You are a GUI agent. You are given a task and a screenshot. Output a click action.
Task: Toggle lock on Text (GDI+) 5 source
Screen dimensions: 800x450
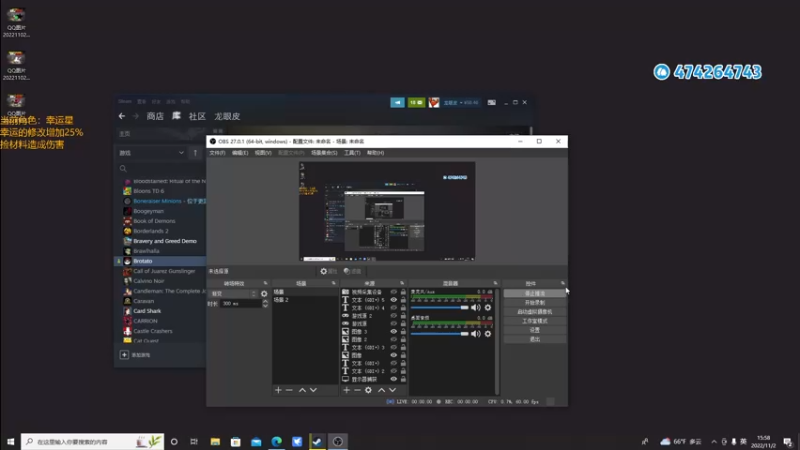pos(403,300)
